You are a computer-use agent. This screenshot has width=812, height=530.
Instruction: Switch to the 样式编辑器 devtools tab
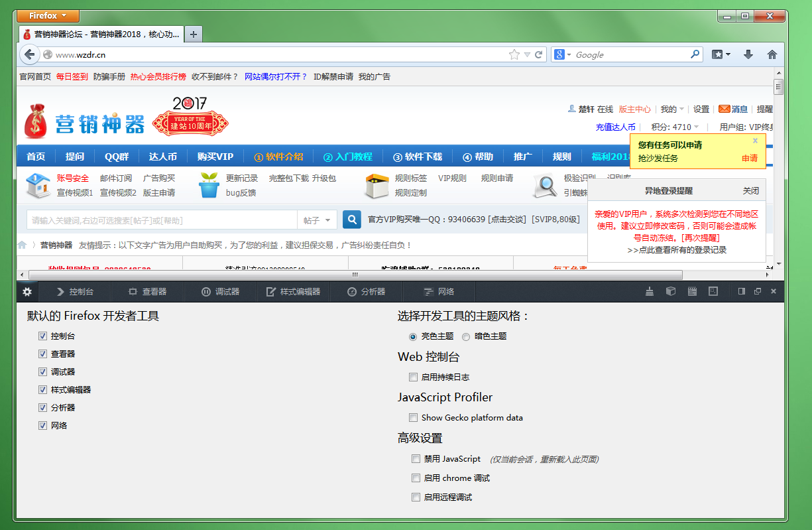point(293,291)
